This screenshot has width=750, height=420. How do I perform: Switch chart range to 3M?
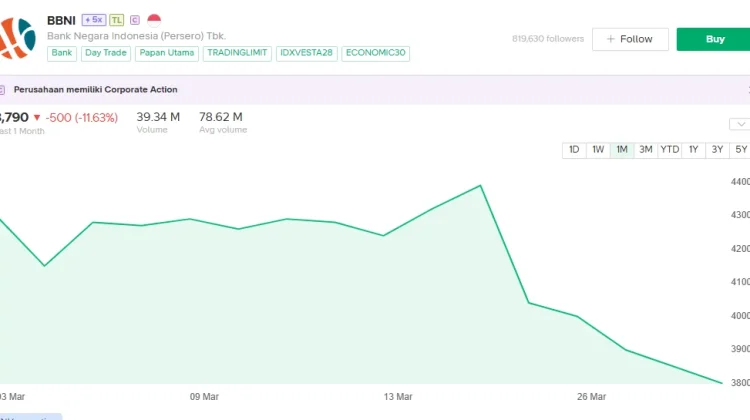pyautogui.click(x=646, y=150)
